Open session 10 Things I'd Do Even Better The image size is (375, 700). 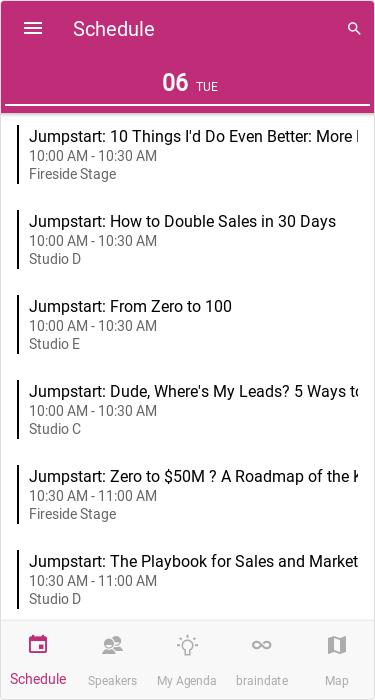[188, 154]
